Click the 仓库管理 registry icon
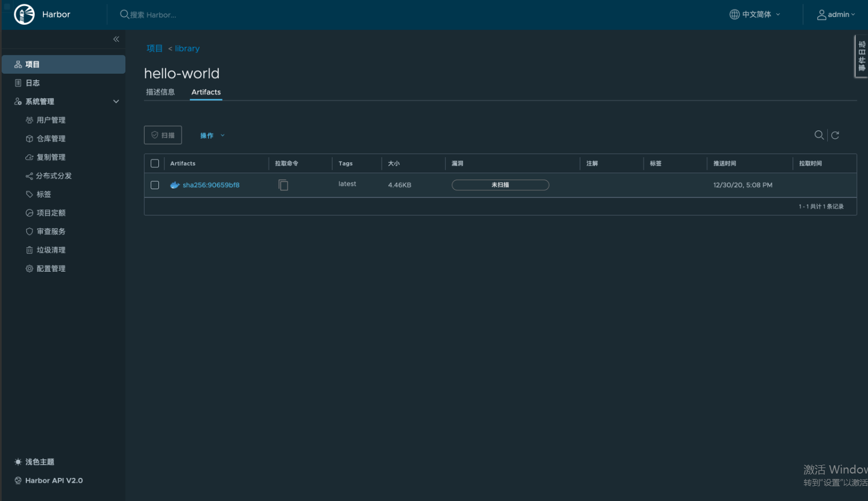 [x=30, y=139]
